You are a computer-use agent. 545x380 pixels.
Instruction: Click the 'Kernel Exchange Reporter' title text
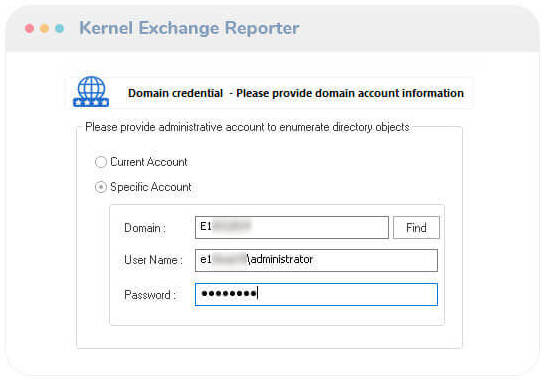189,28
